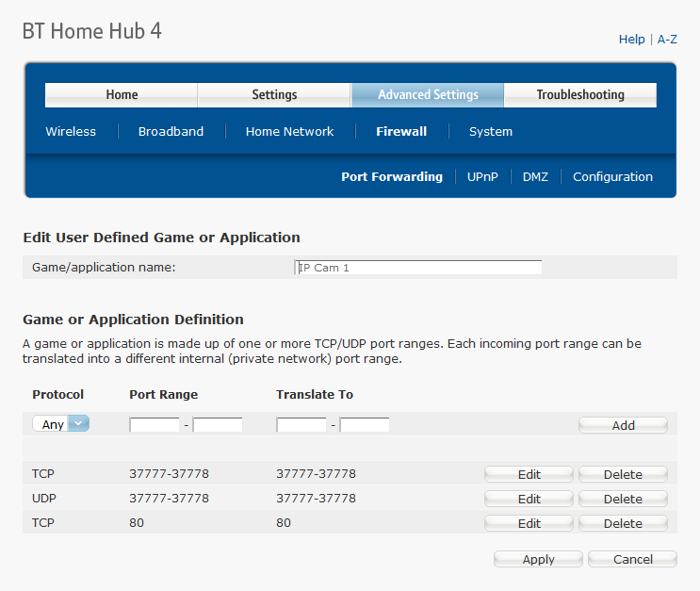
Task: Expand the Protocol dropdown showing Any
Action: tap(60, 424)
